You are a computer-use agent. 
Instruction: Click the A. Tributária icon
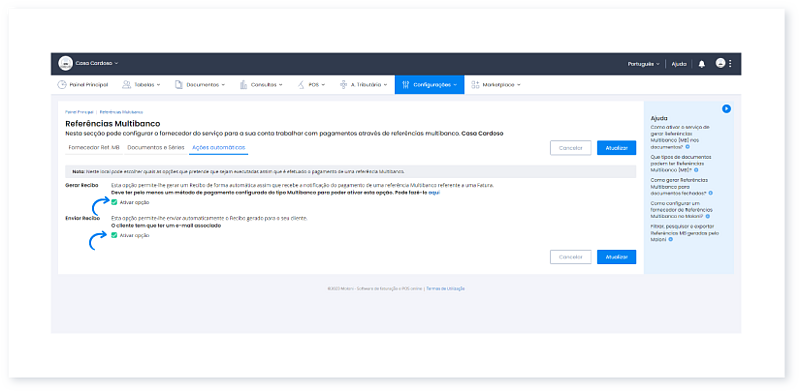343,85
